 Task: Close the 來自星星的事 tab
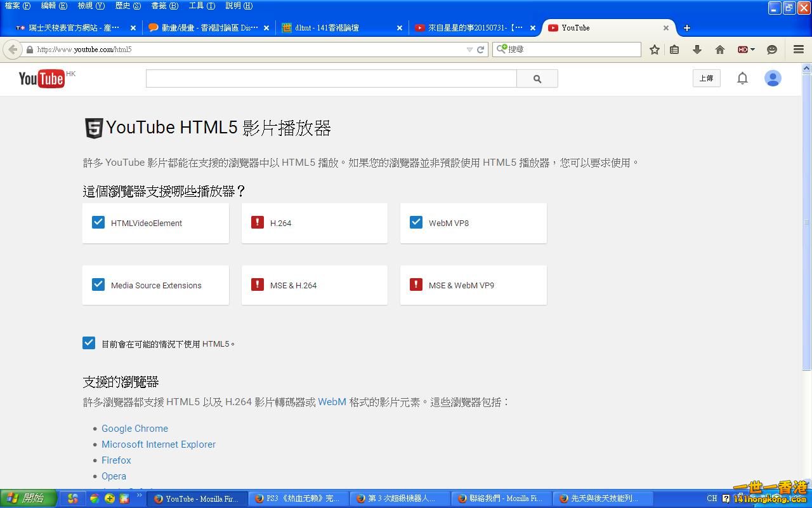tap(533, 28)
